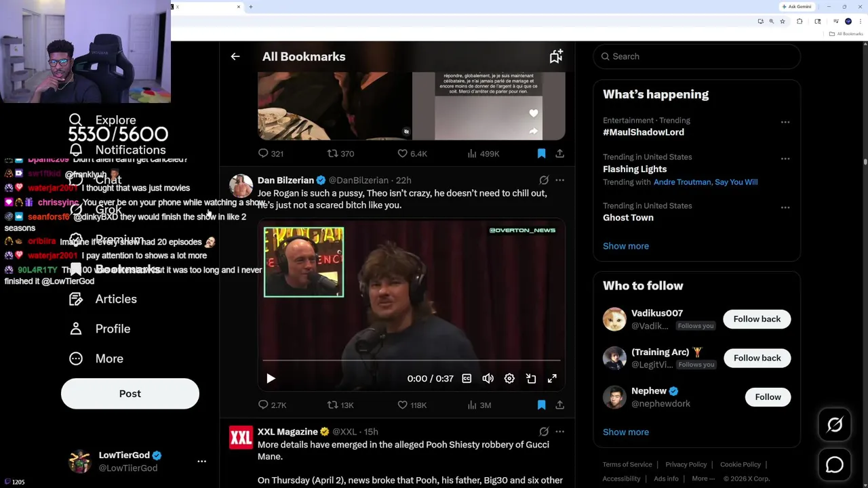Remove bookmark from Dan Bilzerian's post
868x488 pixels.
[541, 405]
